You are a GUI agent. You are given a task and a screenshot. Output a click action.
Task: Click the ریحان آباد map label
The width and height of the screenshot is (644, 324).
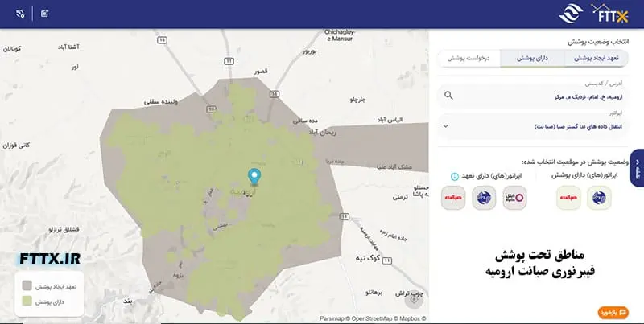323,133
